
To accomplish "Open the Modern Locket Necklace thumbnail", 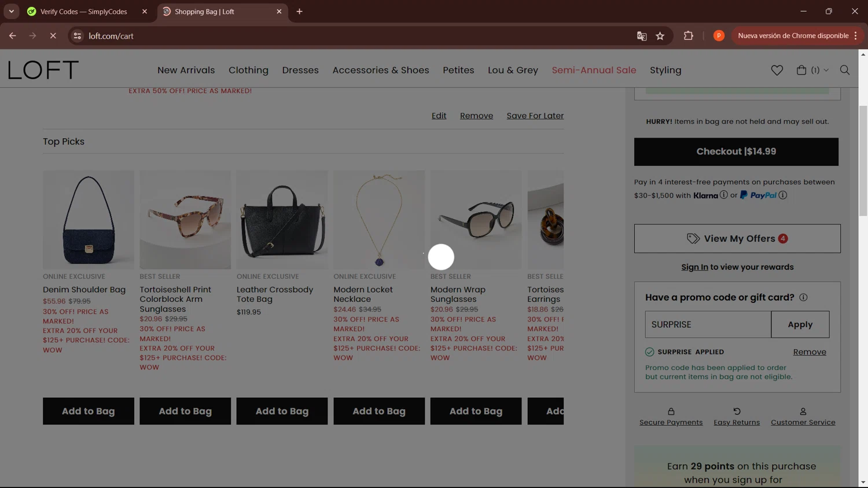I will 379,220.
